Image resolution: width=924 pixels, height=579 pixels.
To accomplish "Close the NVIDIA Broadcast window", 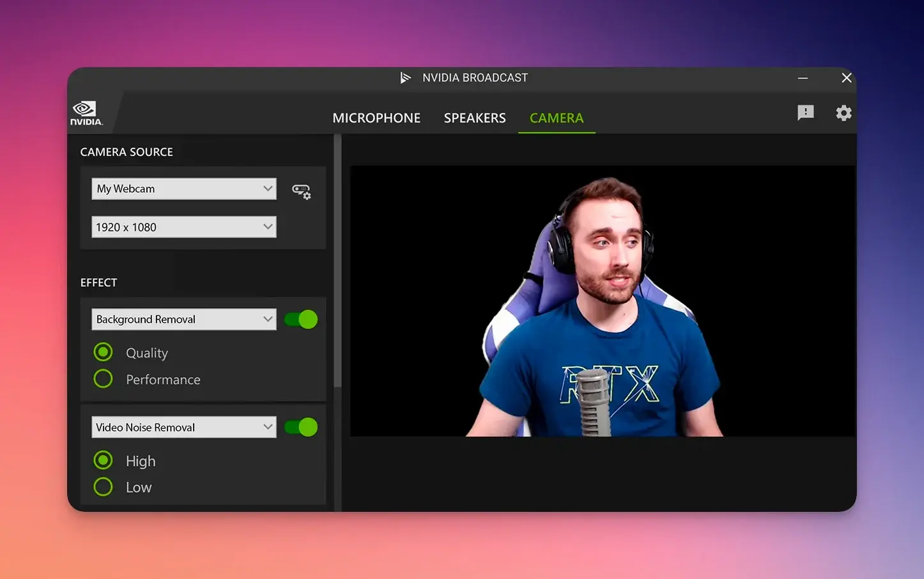I will point(846,78).
